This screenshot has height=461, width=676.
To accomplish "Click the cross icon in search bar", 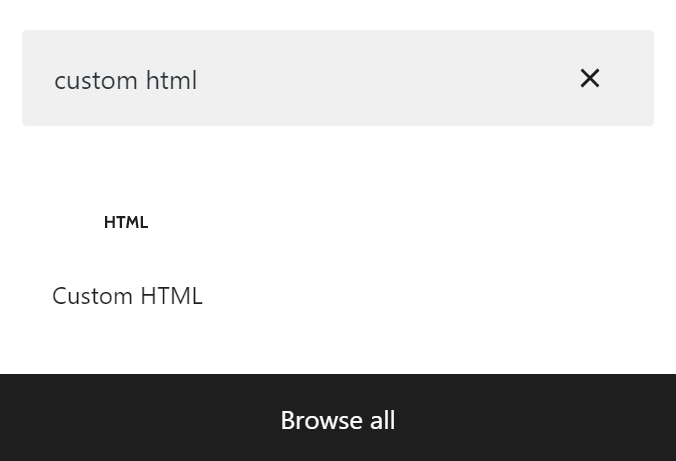I will [x=589, y=78].
